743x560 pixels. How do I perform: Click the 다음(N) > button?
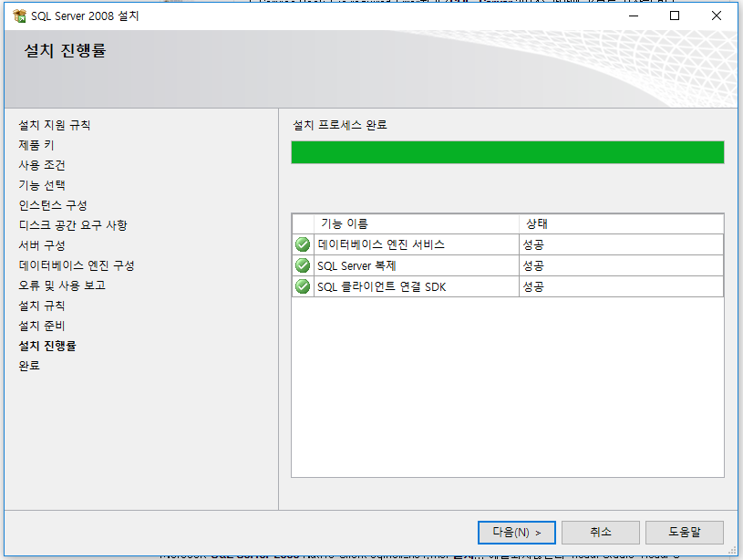click(517, 533)
